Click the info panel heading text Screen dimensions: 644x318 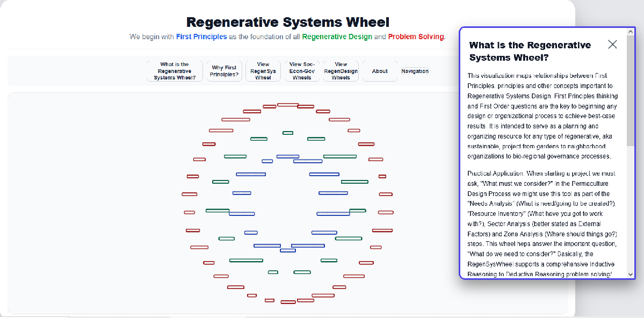(530, 51)
